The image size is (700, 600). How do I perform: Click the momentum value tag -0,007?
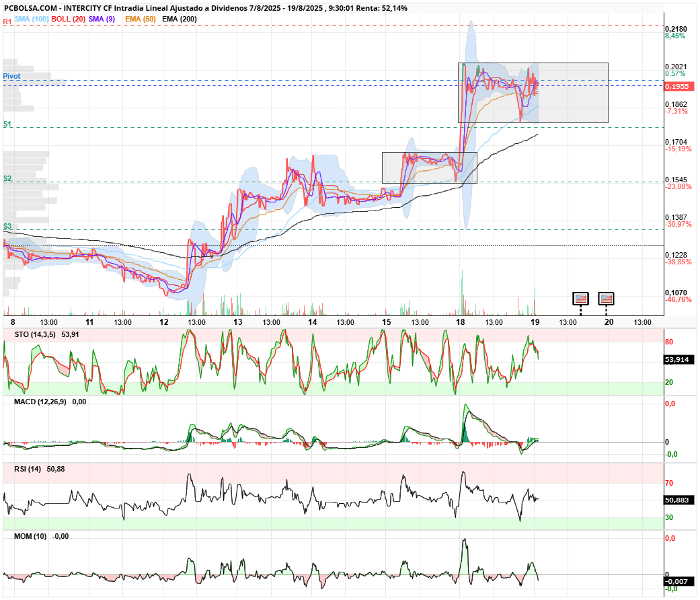click(678, 581)
